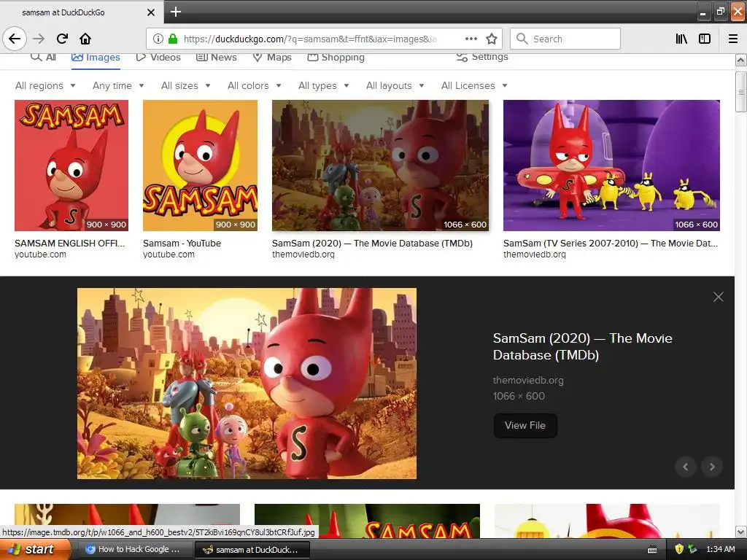Show previous image in detail panel
The image size is (747, 560).
tap(686, 467)
